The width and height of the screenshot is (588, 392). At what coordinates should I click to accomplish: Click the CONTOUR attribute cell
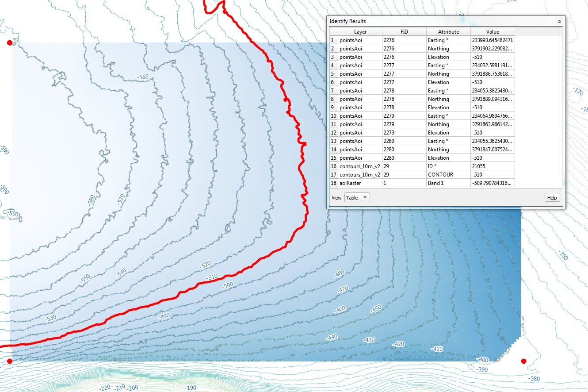point(448,174)
